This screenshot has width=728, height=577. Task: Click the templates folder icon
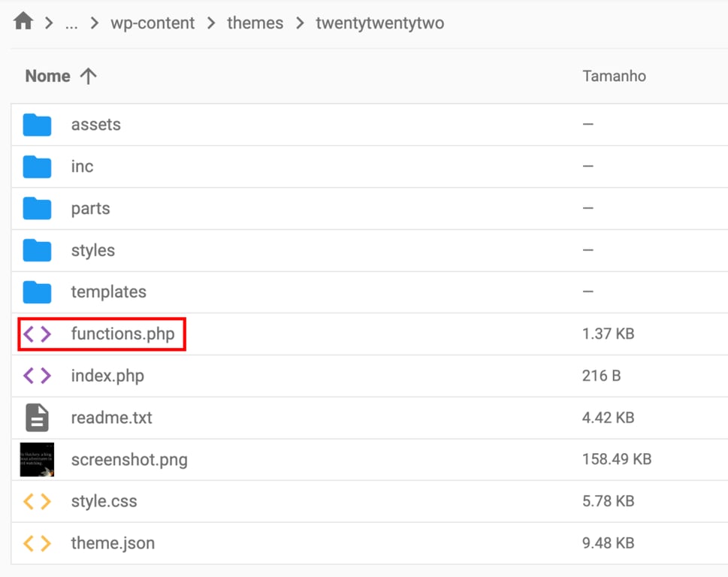pos(37,292)
